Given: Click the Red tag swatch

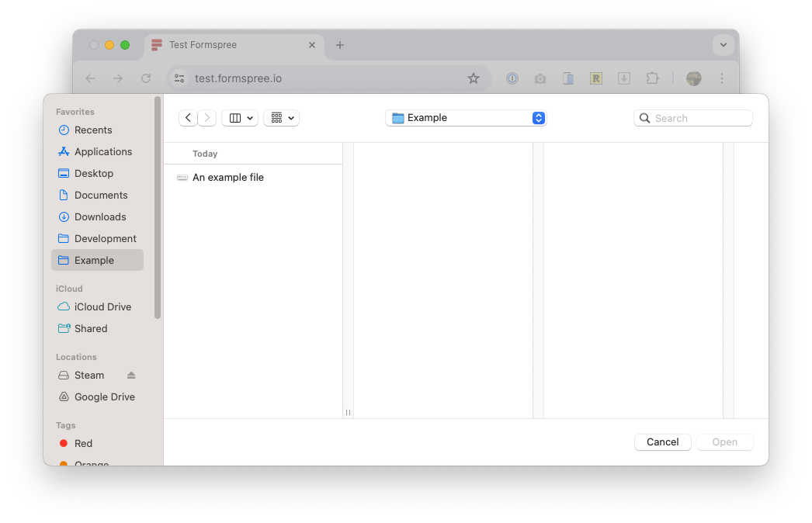Looking at the screenshot, I should coord(64,443).
